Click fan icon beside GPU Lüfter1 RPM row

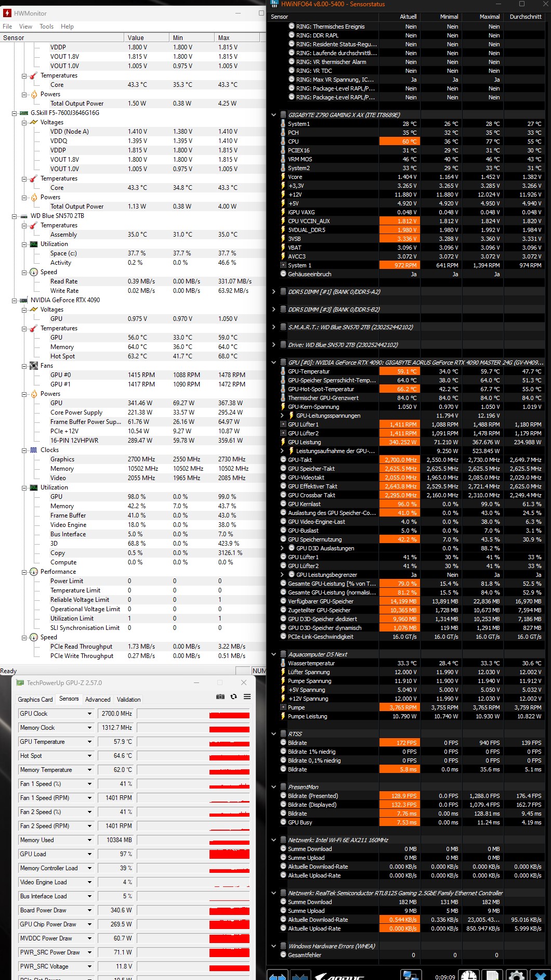[283, 424]
